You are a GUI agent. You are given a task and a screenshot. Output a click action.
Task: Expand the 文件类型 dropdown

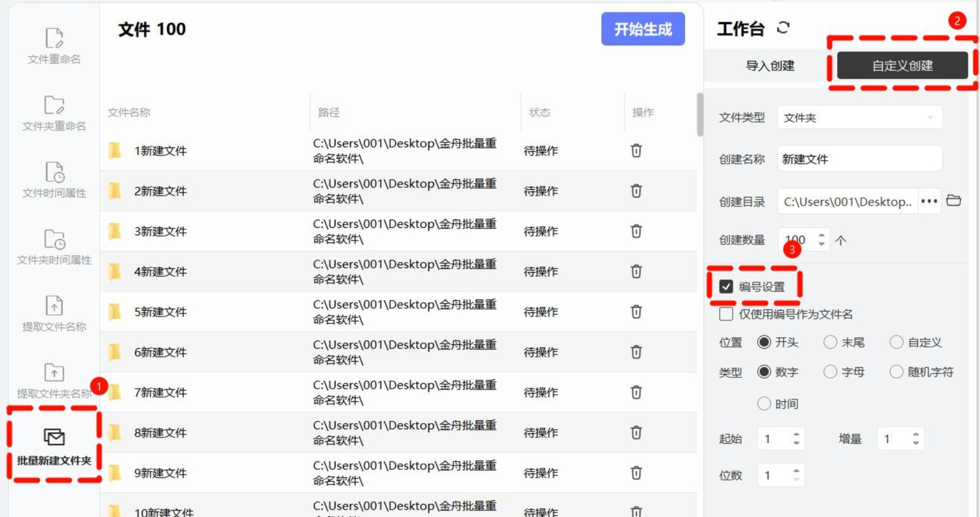coord(860,117)
